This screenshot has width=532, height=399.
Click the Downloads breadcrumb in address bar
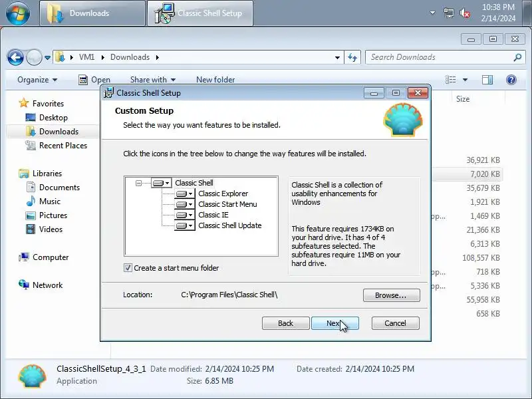130,57
